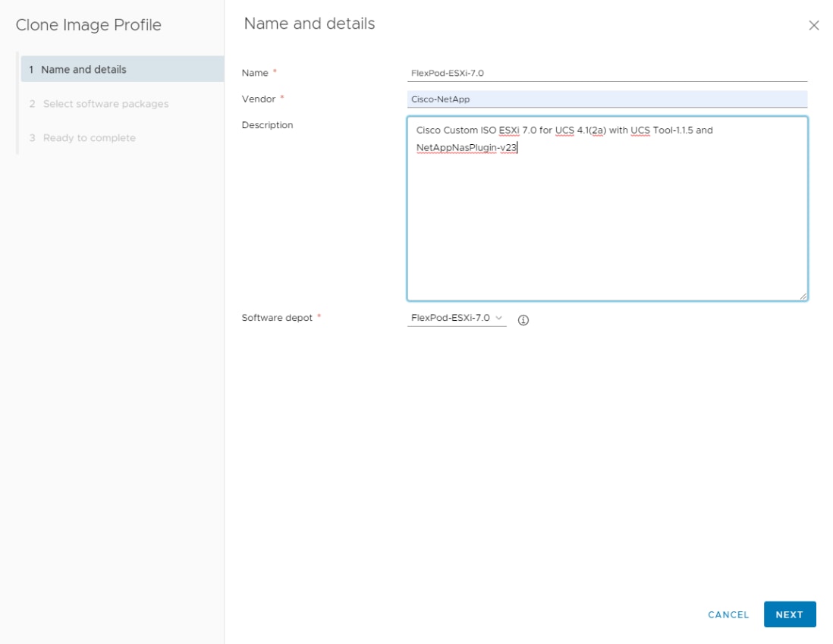Click the info icon beside Software depot
Image resolution: width=833 pixels, height=644 pixels.
[x=523, y=320]
